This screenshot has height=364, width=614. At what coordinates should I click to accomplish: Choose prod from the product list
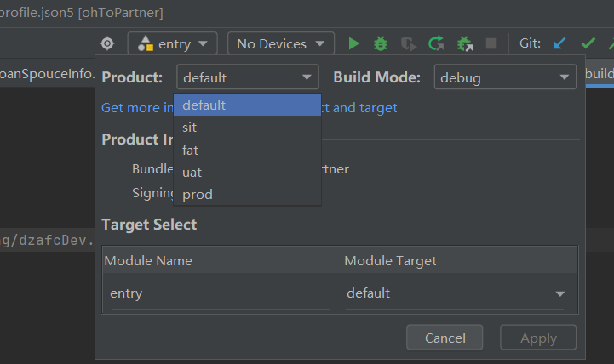197,194
